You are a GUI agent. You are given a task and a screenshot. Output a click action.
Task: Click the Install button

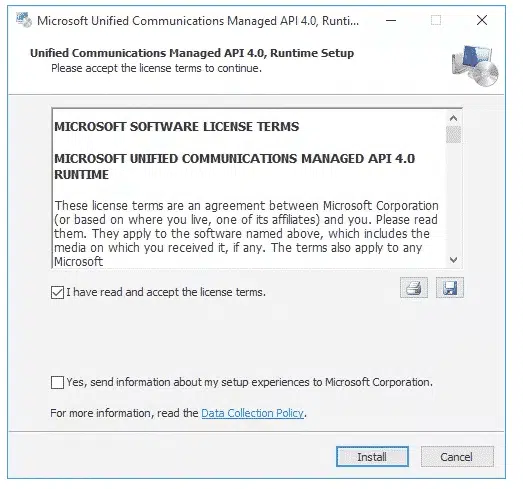coord(372,457)
